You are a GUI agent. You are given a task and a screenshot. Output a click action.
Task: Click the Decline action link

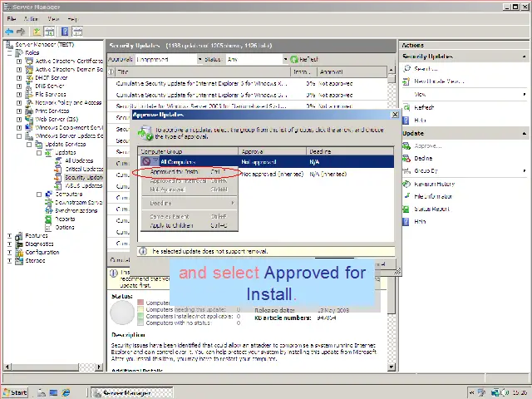[423, 159]
